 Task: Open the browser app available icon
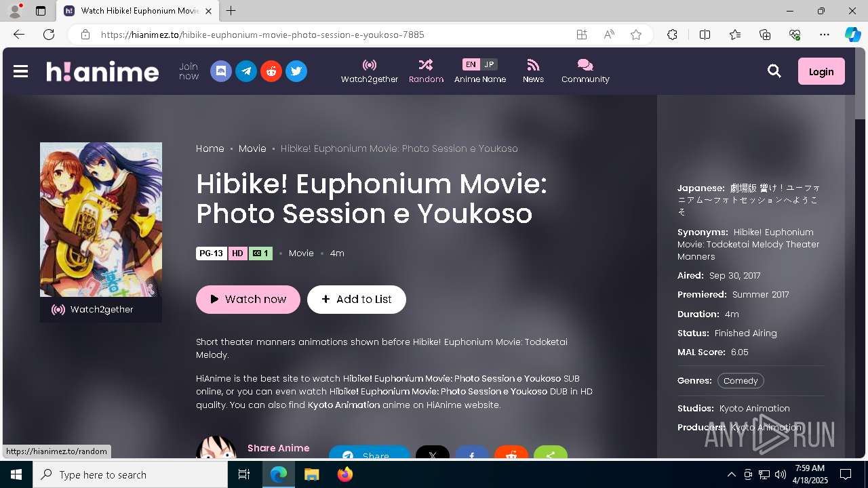tap(582, 35)
